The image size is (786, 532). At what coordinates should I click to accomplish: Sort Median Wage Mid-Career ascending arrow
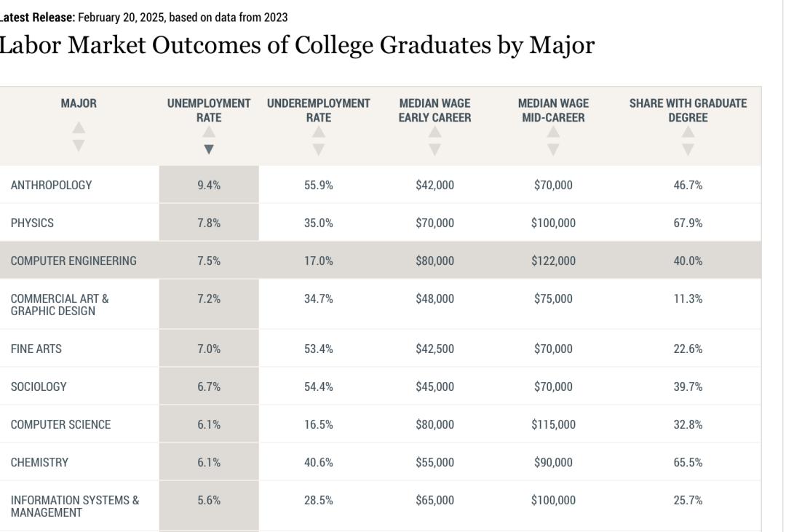coord(553,132)
